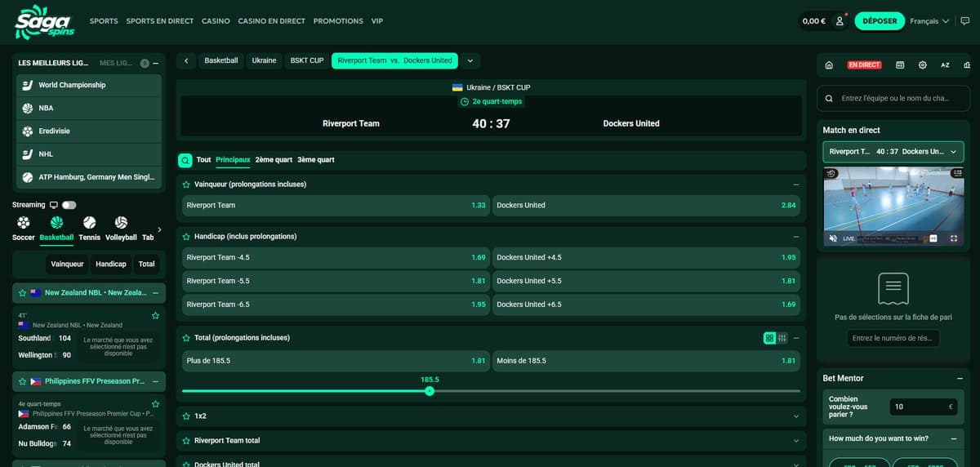Star the Philippines FFV Preseason league header
This screenshot has height=467, width=980.
(x=22, y=381)
